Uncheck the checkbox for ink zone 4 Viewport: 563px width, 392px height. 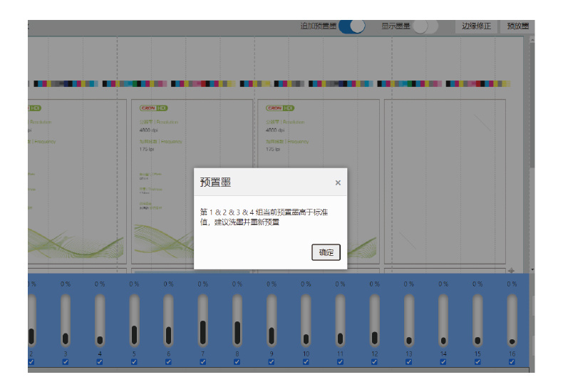(x=100, y=361)
